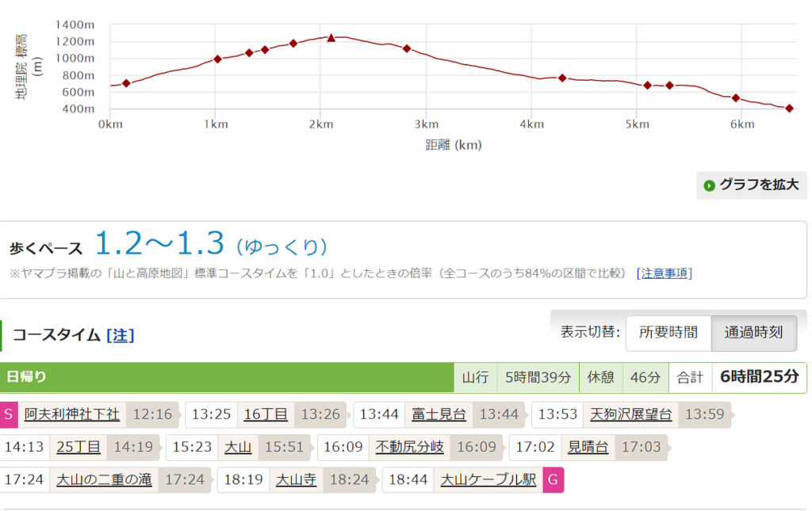Open the 見晴台 waypoint link
Screen dimensions: 812x511
point(588,447)
